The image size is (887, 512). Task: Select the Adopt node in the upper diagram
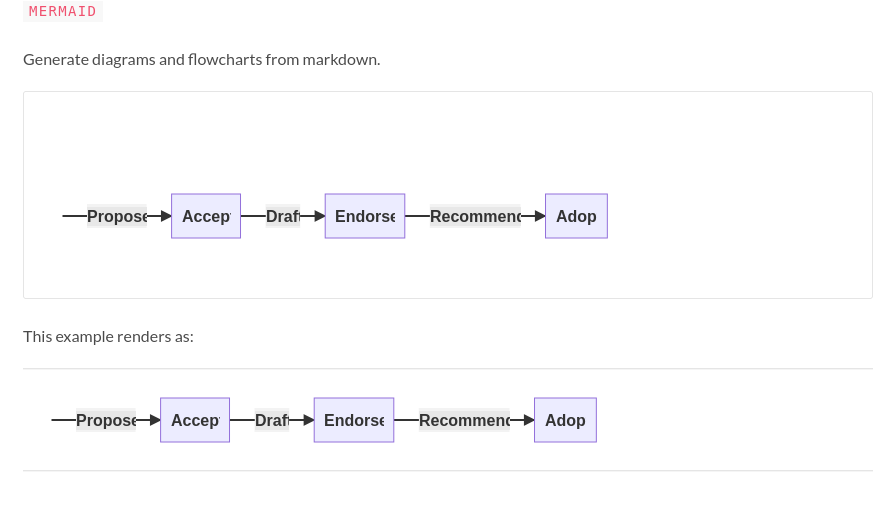point(576,216)
